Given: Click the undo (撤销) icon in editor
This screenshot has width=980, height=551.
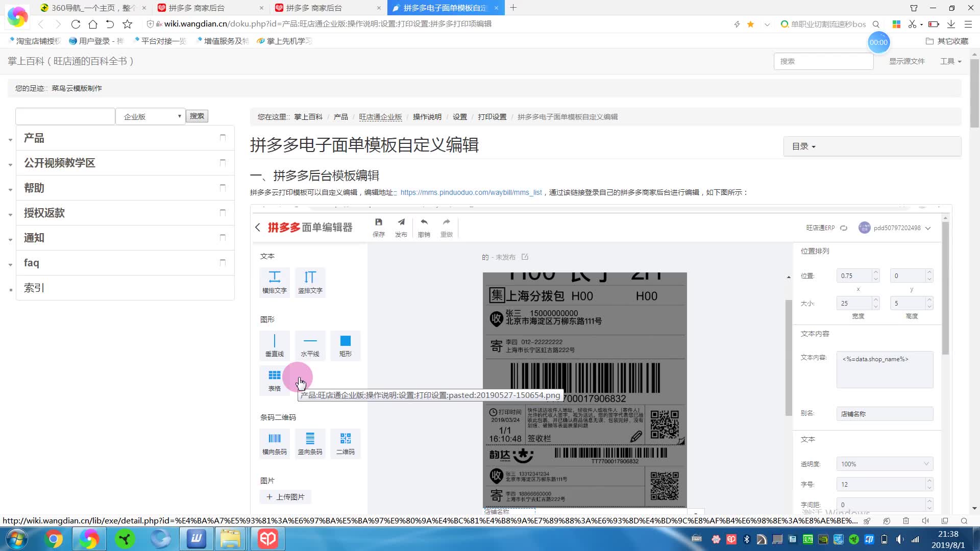Looking at the screenshot, I should click(x=424, y=228).
